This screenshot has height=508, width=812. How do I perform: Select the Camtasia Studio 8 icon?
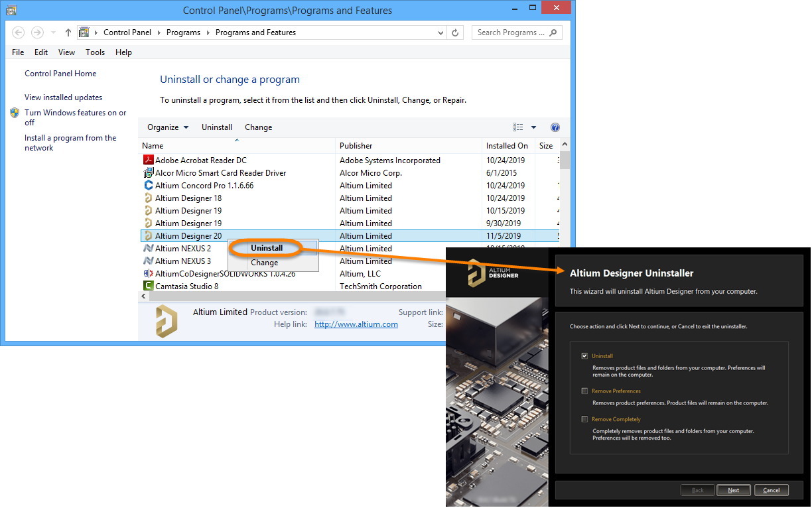[148, 286]
